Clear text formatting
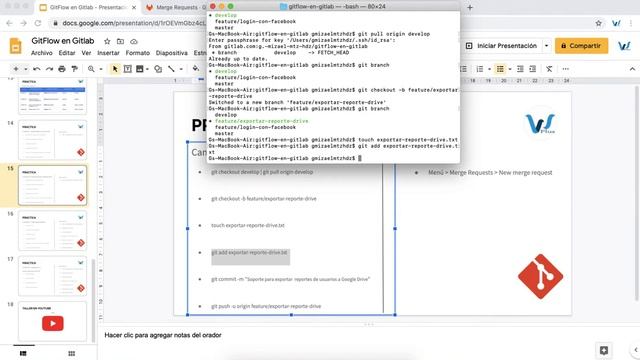 (x=549, y=69)
